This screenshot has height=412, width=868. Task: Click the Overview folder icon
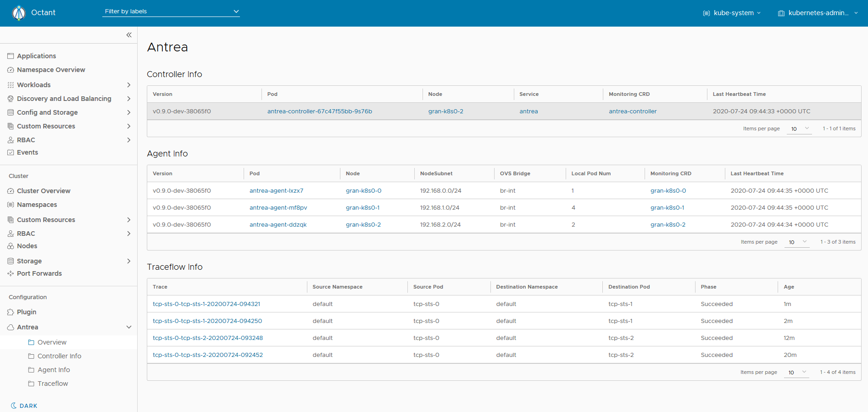(x=31, y=342)
